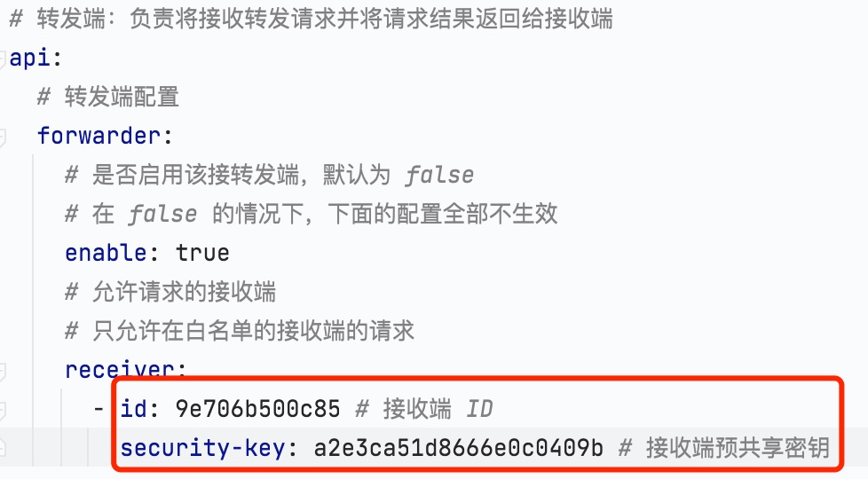Click the api root key

point(29,58)
